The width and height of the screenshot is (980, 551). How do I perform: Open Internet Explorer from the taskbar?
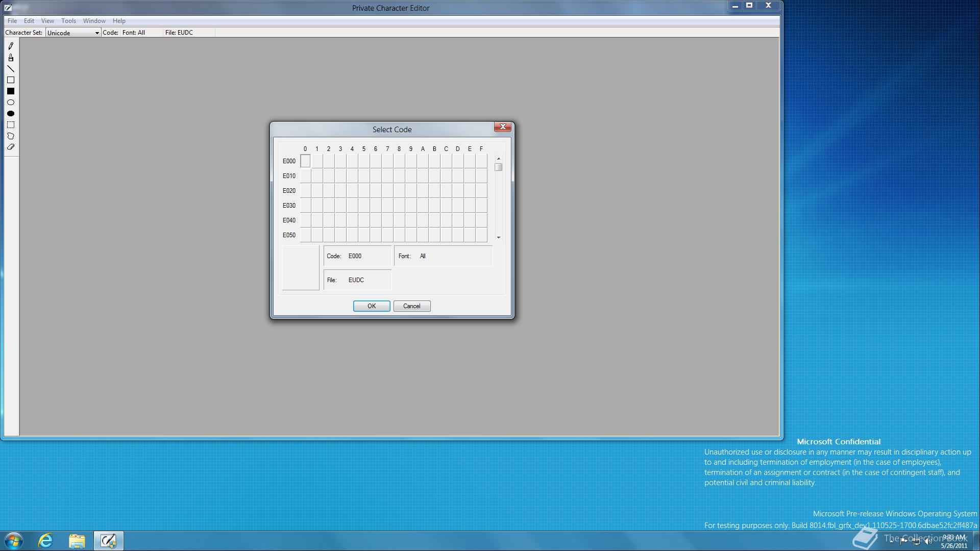[x=45, y=540]
